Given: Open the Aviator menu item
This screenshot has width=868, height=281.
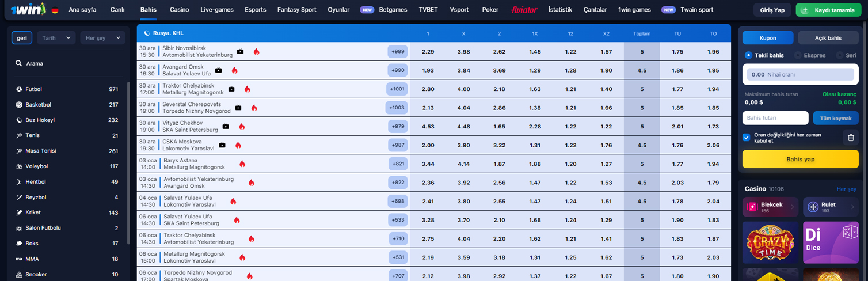Looking at the screenshot, I should [524, 10].
